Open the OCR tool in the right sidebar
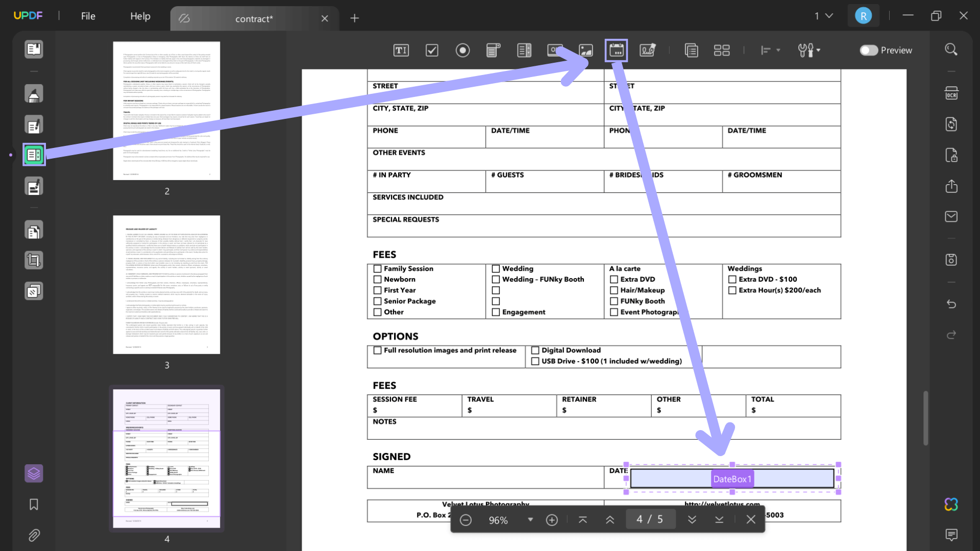980x551 pixels. pos(951,93)
